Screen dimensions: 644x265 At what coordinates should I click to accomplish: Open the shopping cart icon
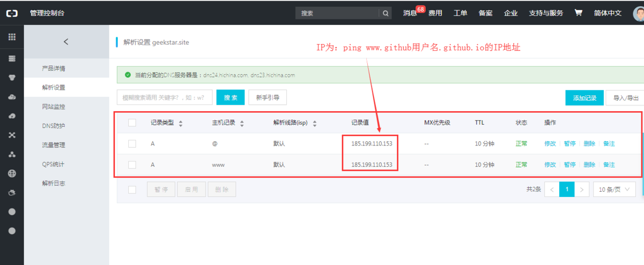578,13
